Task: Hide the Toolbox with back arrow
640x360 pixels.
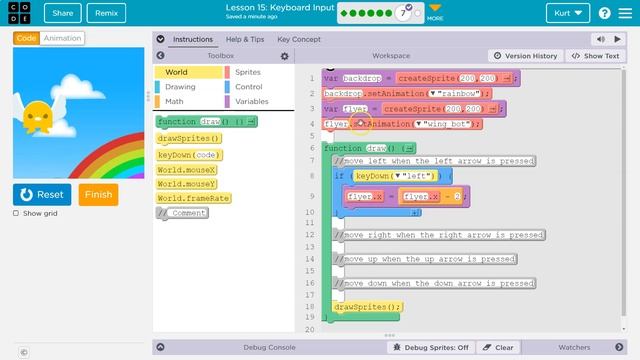Action: pos(160,56)
